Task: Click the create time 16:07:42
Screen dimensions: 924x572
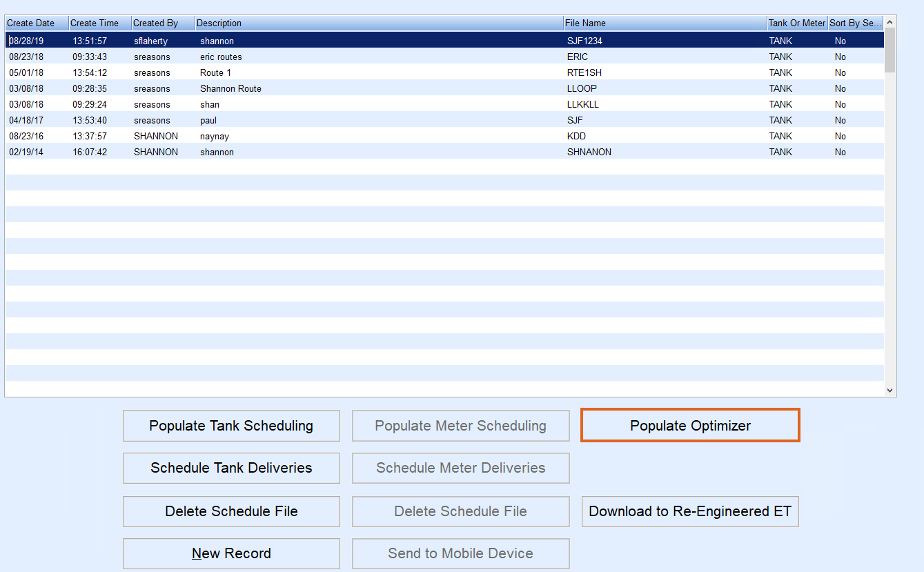Action: (x=90, y=152)
